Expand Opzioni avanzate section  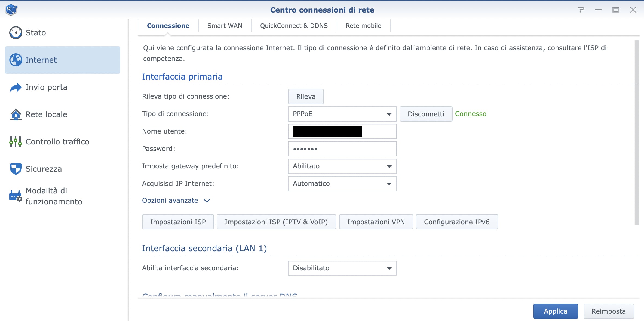coord(176,201)
